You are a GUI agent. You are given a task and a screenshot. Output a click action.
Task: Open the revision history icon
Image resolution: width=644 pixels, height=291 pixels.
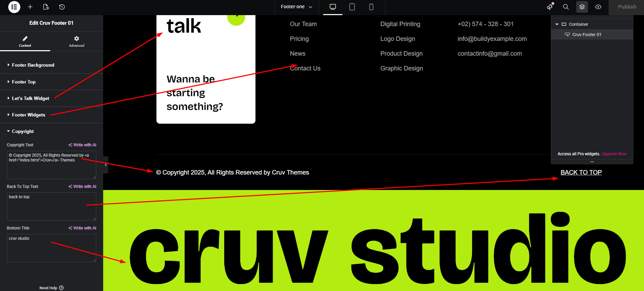62,7
